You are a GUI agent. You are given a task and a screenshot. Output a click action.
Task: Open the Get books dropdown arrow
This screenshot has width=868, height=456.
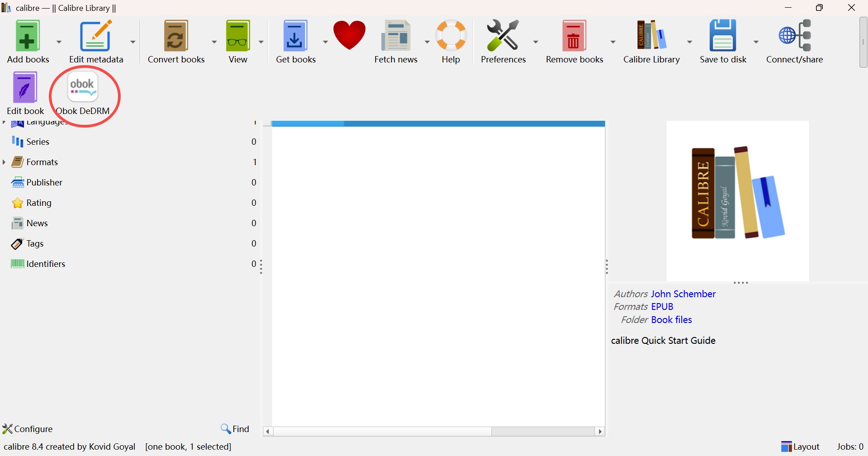(325, 42)
